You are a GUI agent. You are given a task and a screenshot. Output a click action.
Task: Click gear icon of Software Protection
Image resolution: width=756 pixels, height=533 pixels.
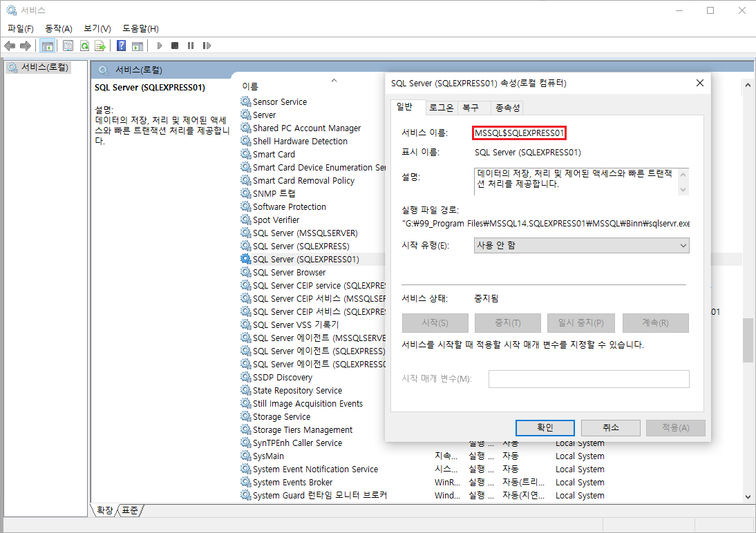[246, 206]
